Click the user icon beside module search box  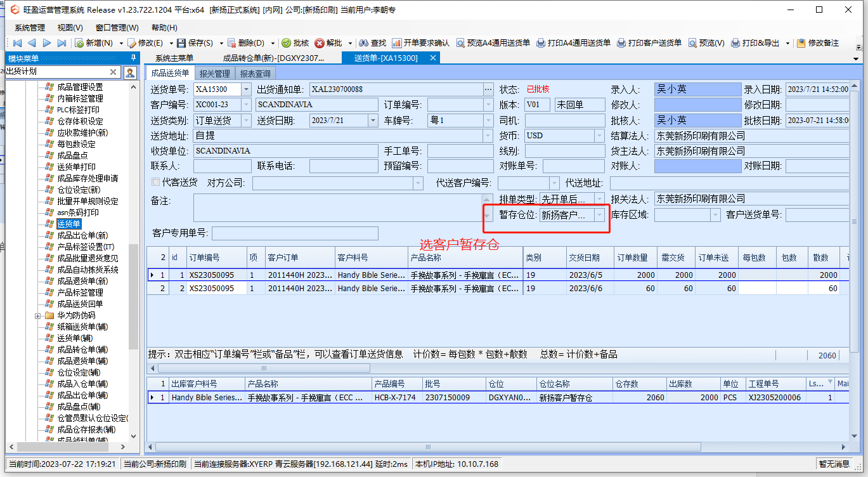tap(130, 72)
